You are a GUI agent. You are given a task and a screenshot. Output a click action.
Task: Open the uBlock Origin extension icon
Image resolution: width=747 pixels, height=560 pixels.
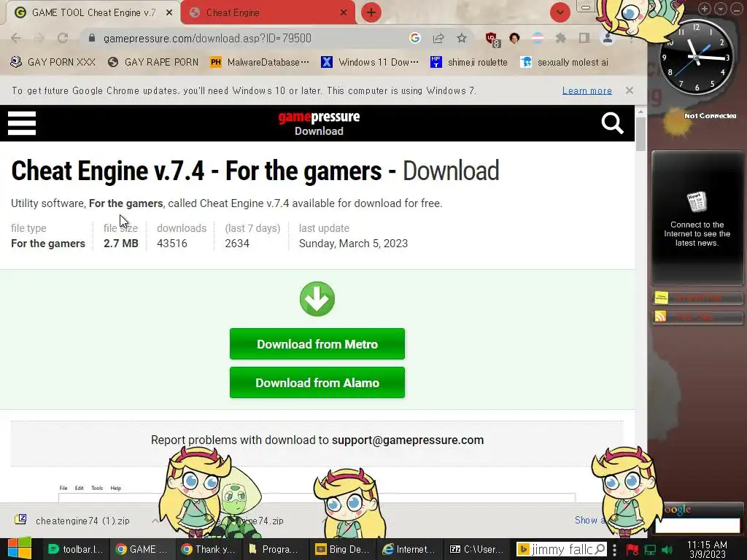coord(492,39)
